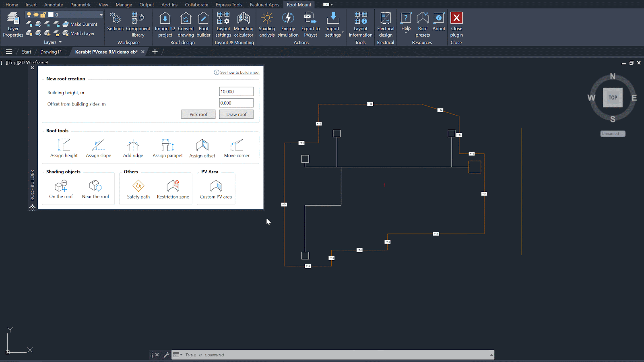The width and height of the screenshot is (644, 362).
Task: Add shading object Near the roof
Action: click(x=95, y=189)
